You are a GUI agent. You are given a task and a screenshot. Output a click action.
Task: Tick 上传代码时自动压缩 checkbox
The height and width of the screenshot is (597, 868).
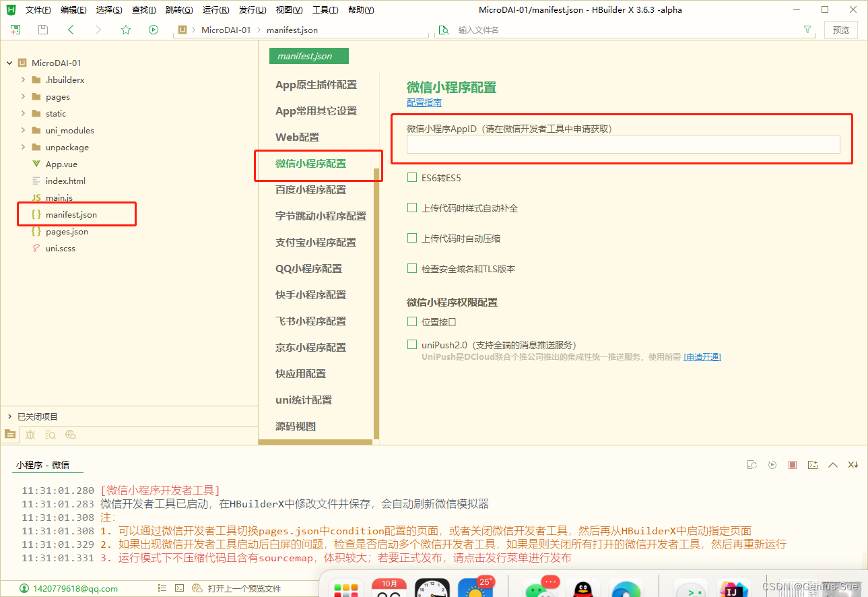[x=412, y=238]
